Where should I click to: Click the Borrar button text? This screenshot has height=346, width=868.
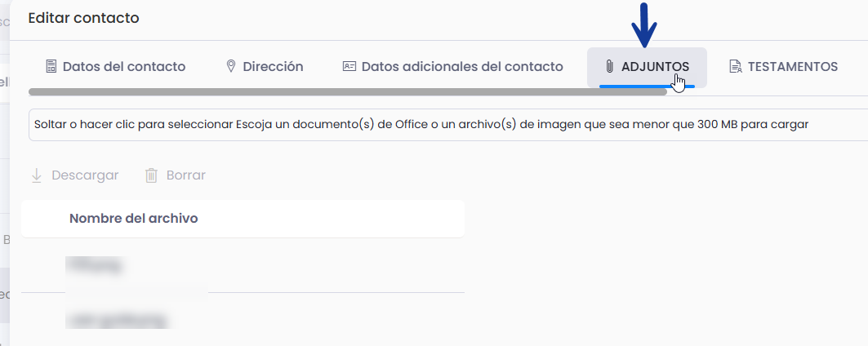click(186, 175)
